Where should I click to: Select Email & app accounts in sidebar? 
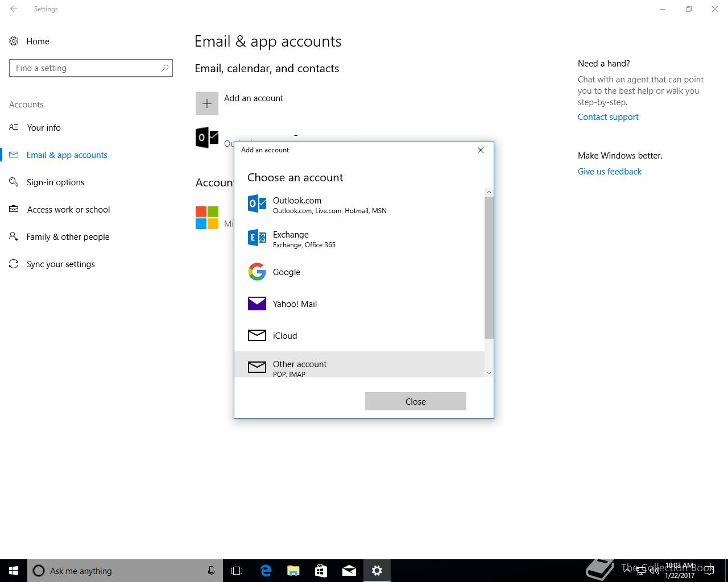click(67, 155)
